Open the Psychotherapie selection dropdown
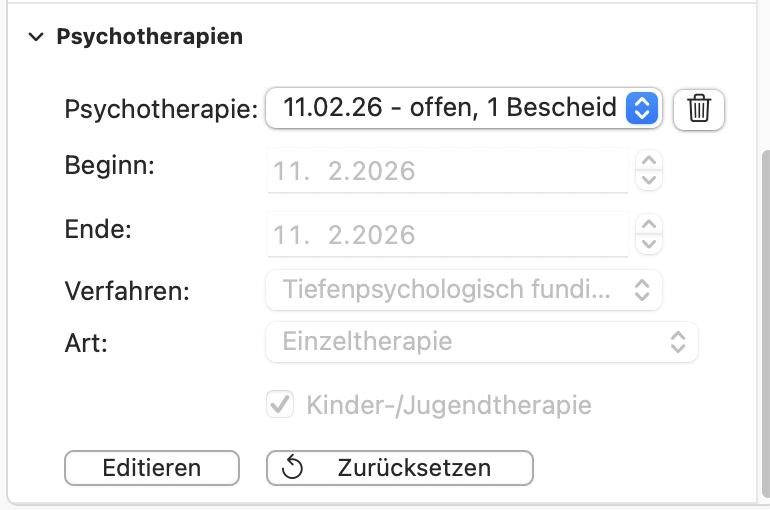The image size is (770, 510). pos(463,108)
